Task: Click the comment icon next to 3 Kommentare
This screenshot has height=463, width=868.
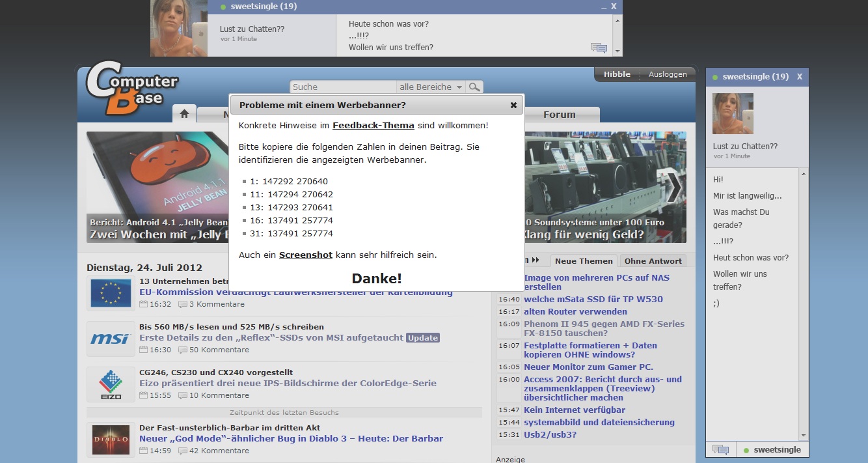Action: [183, 304]
